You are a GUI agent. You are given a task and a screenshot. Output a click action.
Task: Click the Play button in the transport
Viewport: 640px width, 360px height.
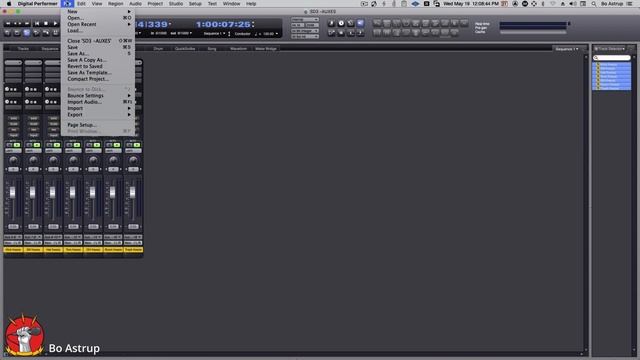tap(55, 24)
